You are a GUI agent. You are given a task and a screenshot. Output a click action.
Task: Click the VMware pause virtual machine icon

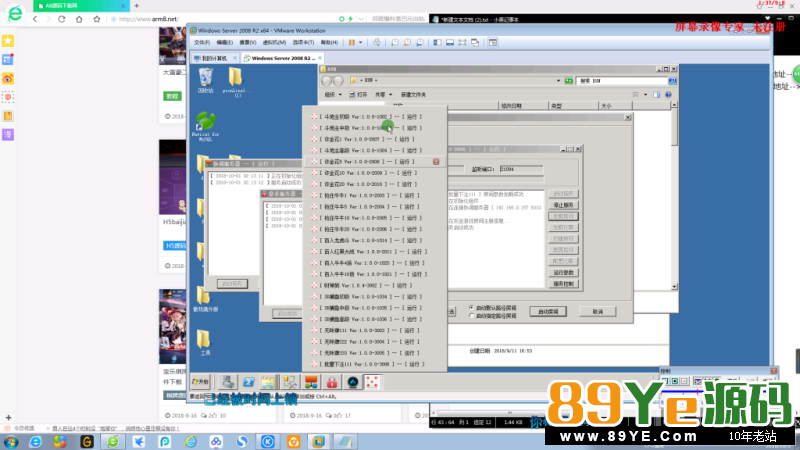tap(352, 42)
